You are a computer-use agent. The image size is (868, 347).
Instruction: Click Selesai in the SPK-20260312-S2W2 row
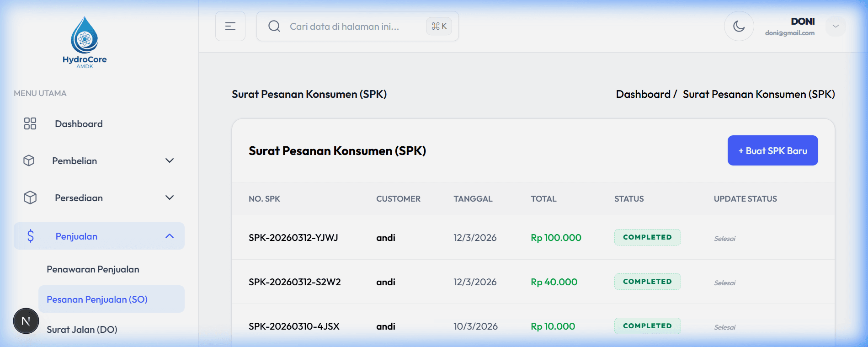[x=725, y=283]
